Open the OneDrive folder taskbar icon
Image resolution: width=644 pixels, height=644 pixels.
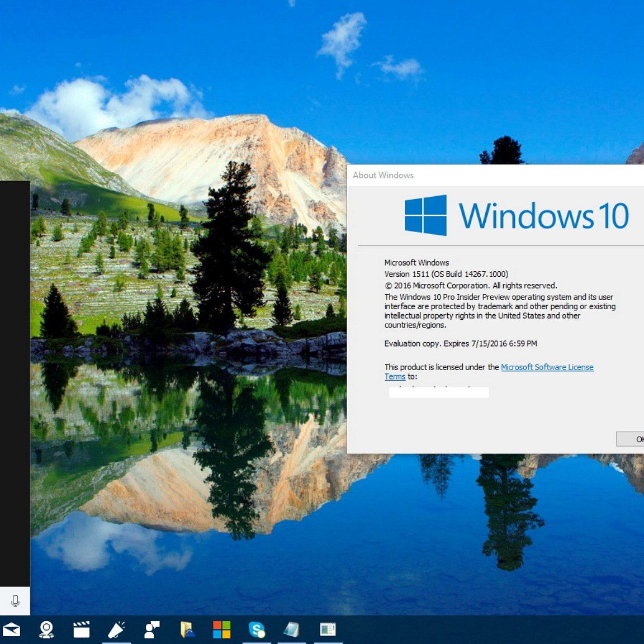[x=187, y=629]
